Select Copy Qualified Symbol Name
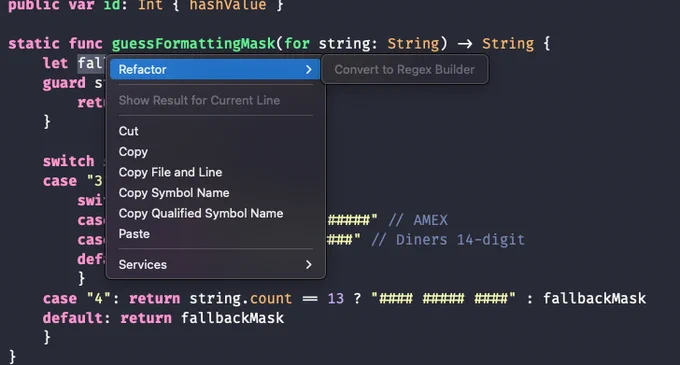680x365 pixels. [201, 213]
